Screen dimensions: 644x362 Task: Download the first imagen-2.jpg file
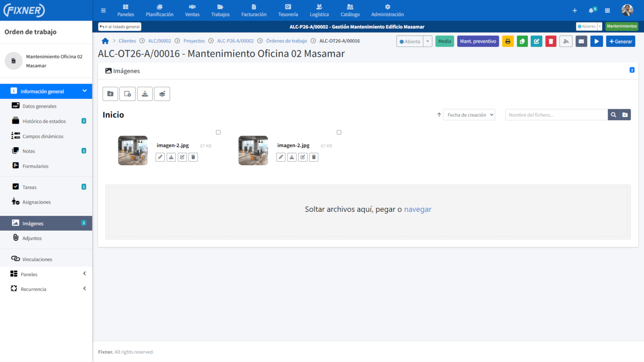171,157
